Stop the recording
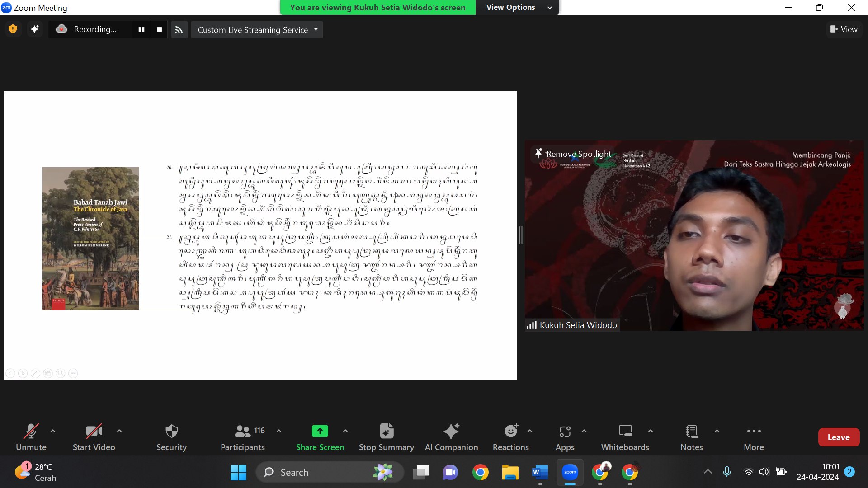The image size is (868, 488). (x=159, y=29)
